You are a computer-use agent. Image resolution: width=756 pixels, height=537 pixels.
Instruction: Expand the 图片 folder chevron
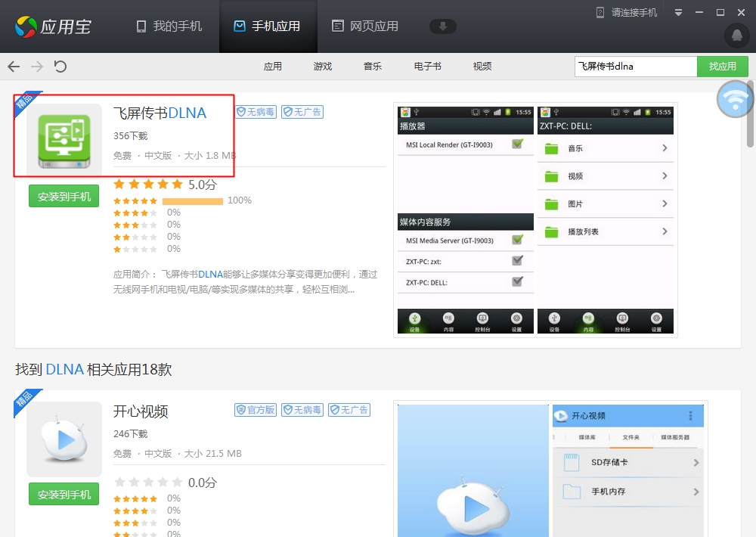pos(665,203)
